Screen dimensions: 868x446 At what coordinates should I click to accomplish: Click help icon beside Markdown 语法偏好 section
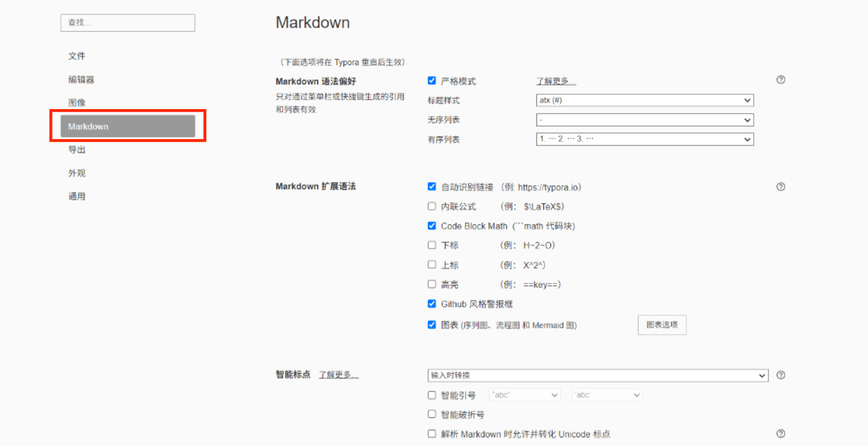tap(780, 80)
